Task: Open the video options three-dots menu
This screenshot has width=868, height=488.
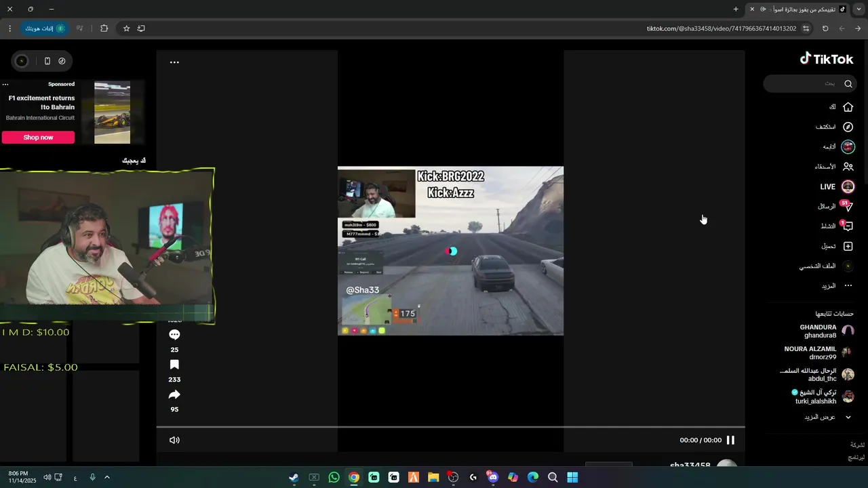Action: coord(174,62)
